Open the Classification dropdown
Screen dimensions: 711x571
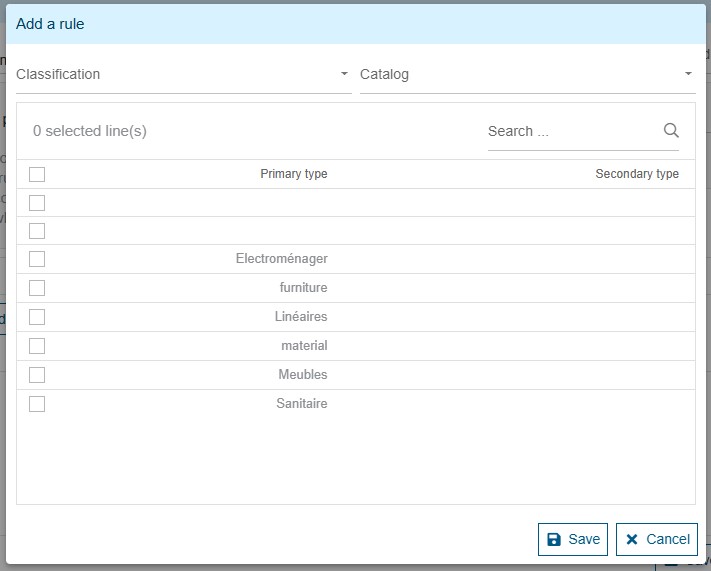tap(183, 75)
